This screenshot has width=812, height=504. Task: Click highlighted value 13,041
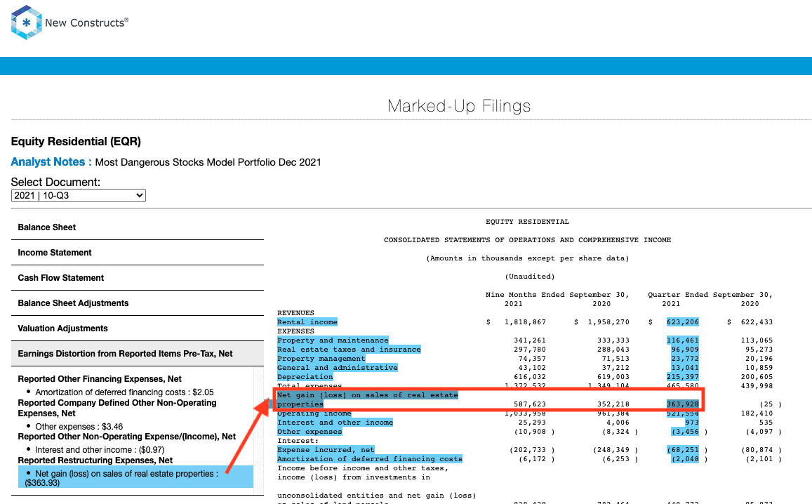[684, 368]
